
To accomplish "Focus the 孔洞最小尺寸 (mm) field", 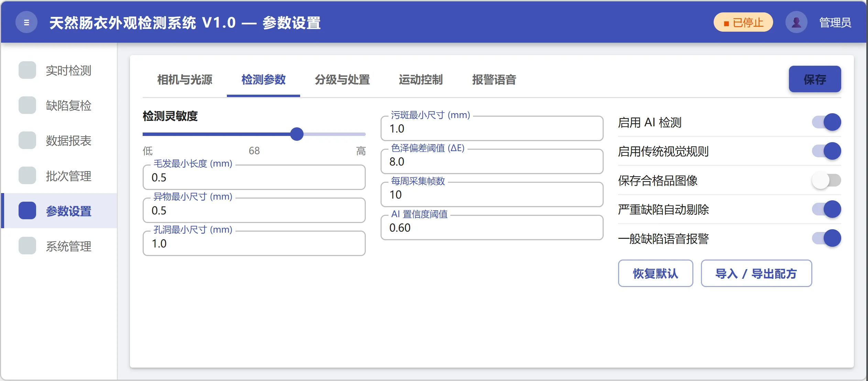I will click(254, 243).
